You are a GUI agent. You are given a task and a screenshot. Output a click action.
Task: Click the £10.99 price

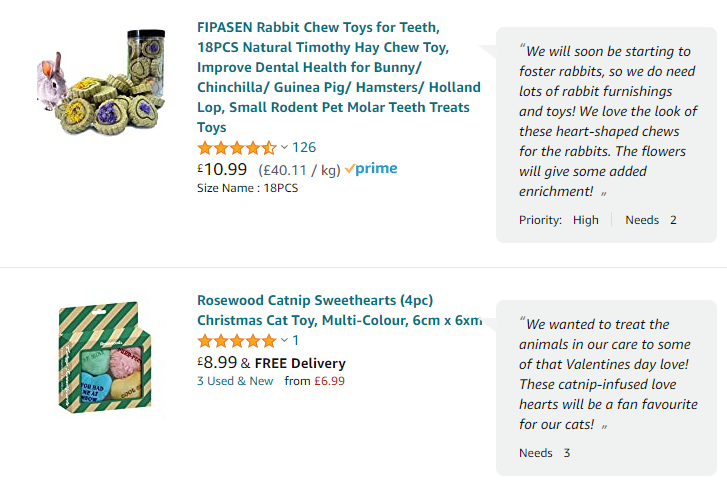point(222,169)
